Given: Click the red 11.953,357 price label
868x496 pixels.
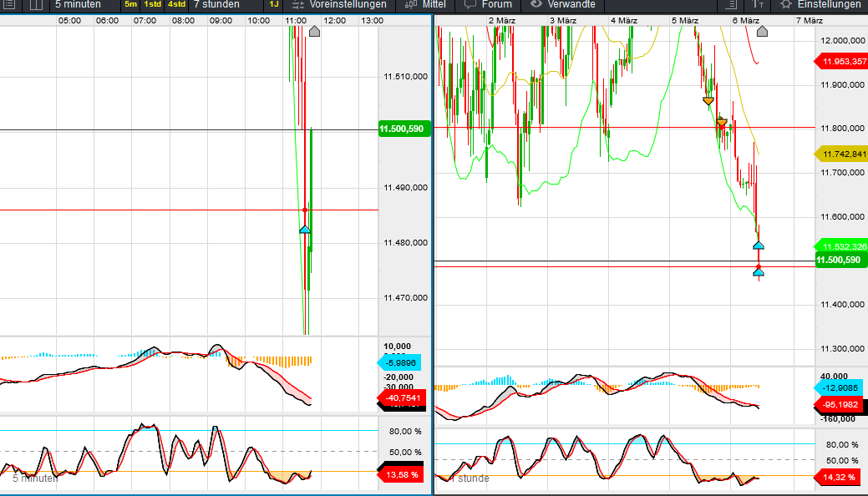Looking at the screenshot, I should pos(841,62).
